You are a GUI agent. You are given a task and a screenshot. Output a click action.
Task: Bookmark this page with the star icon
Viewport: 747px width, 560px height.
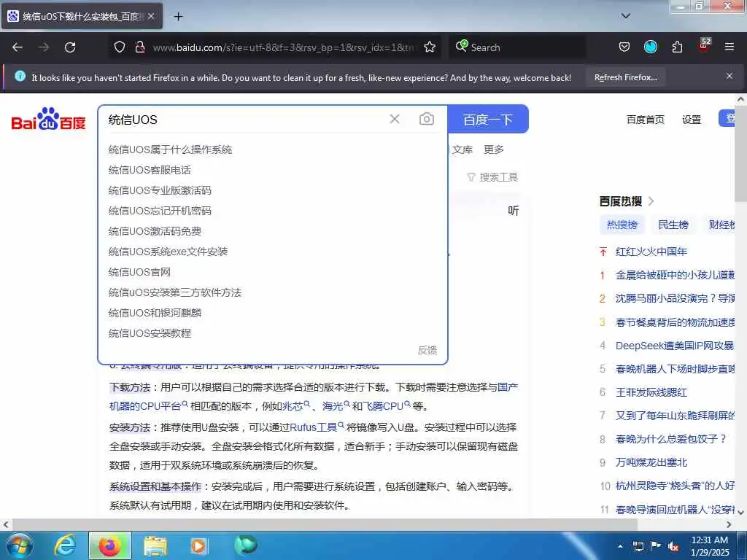[x=430, y=47]
